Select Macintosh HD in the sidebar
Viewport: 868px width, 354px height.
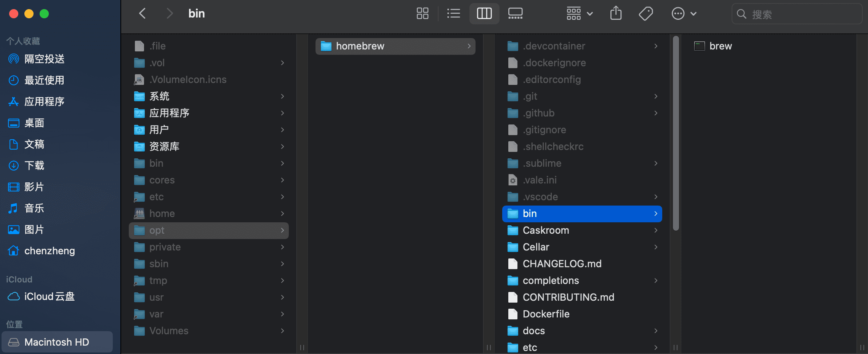[58, 342]
